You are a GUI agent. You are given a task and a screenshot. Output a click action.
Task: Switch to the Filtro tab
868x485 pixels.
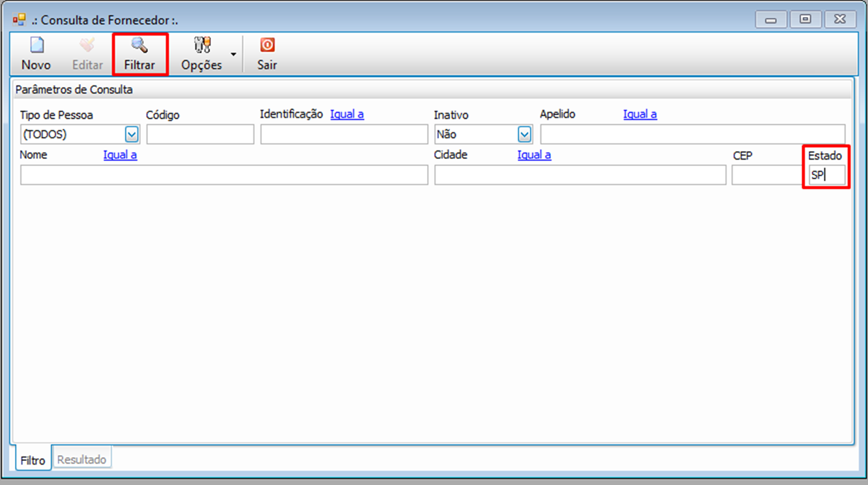[x=33, y=460]
